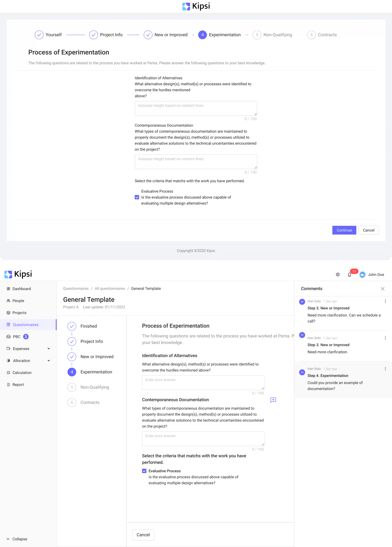Collapse the sidebar via Collapse

(17, 539)
